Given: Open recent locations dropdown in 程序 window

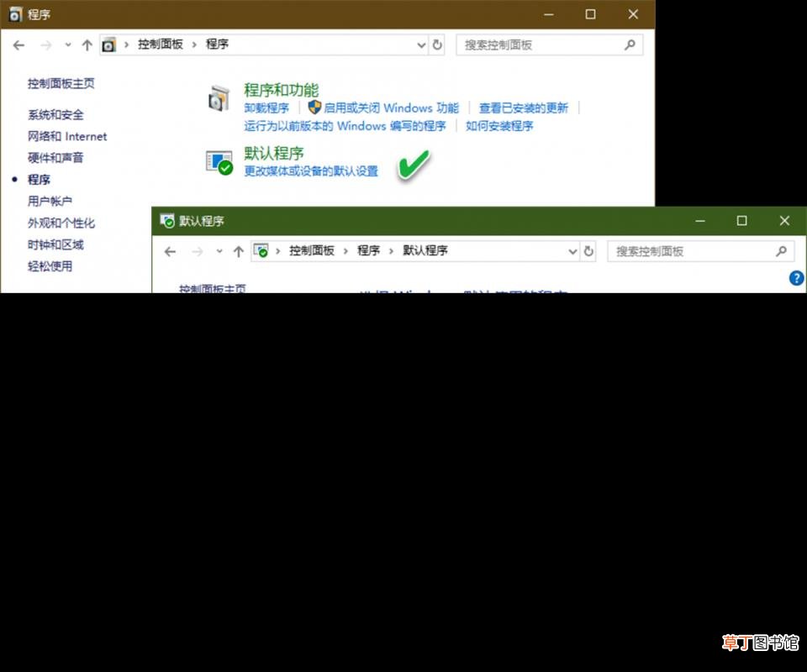Looking at the screenshot, I should (68, 45).
